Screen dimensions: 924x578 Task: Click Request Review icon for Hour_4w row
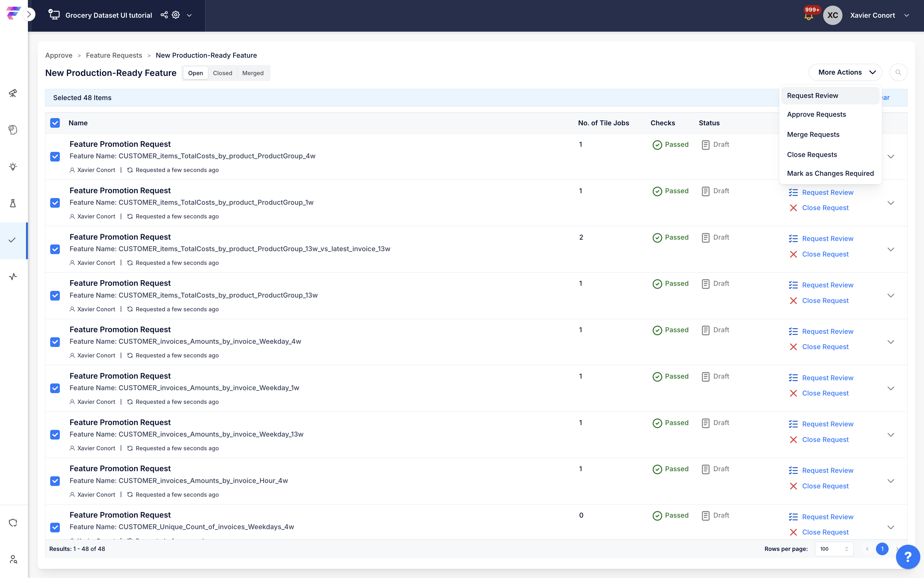[793, 471]
